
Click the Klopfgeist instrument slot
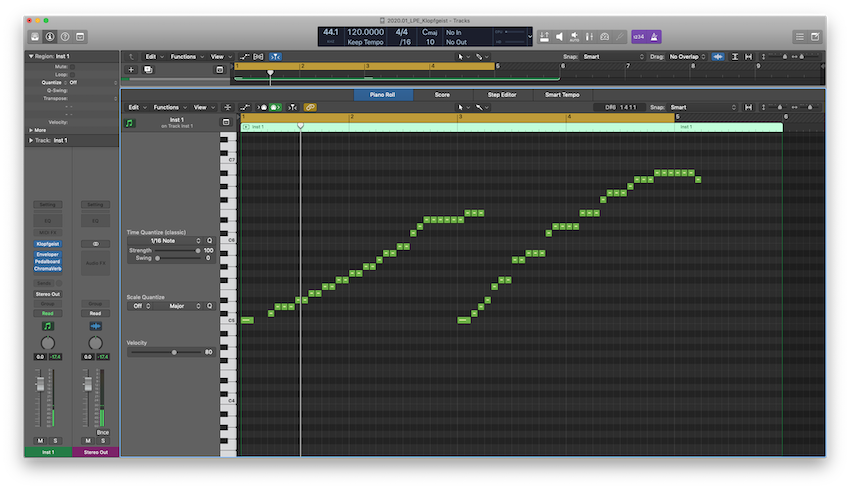point(48,244)
